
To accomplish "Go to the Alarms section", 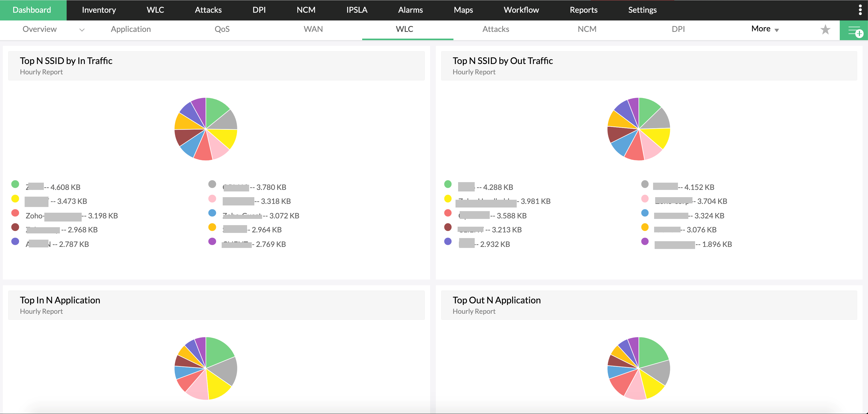I will [x=410, y=10].
